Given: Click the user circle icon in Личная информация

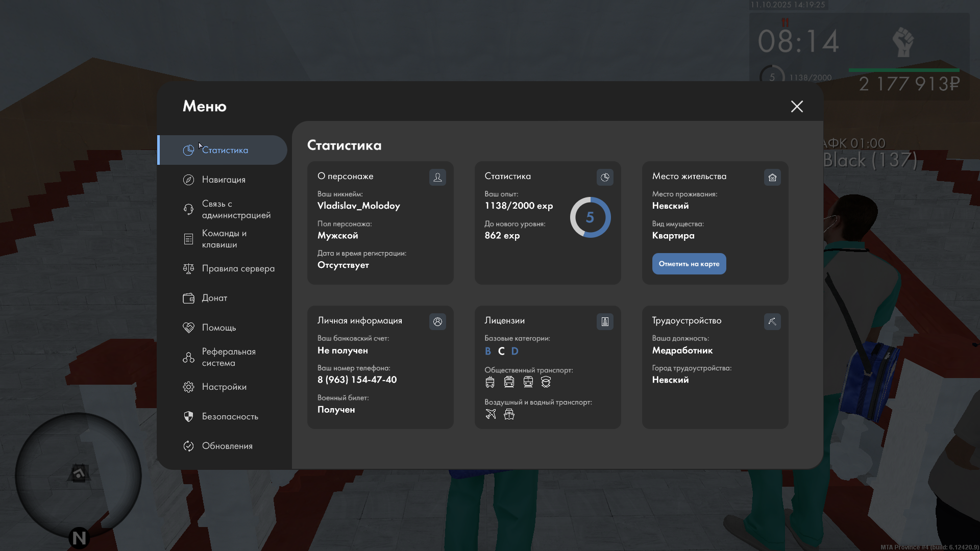Looking at the screenshot, I should pyautogui.click(x=437, y=321).
